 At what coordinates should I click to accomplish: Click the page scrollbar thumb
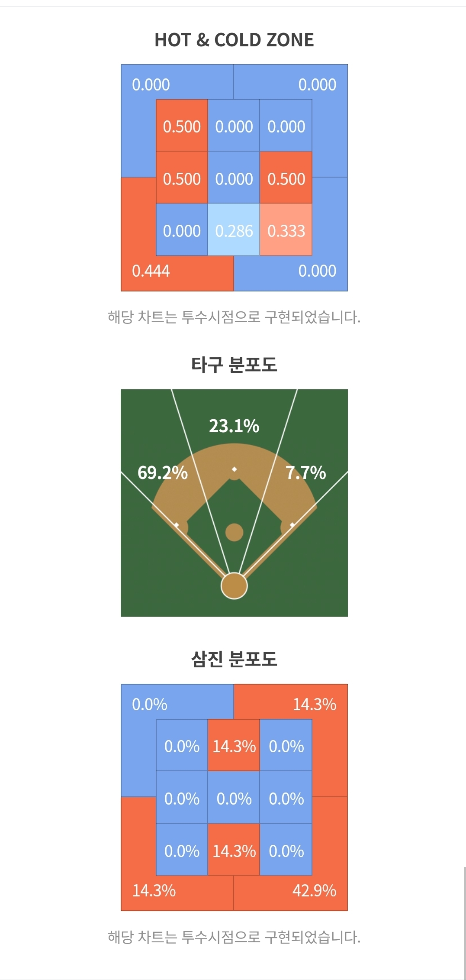coord(464,922)
